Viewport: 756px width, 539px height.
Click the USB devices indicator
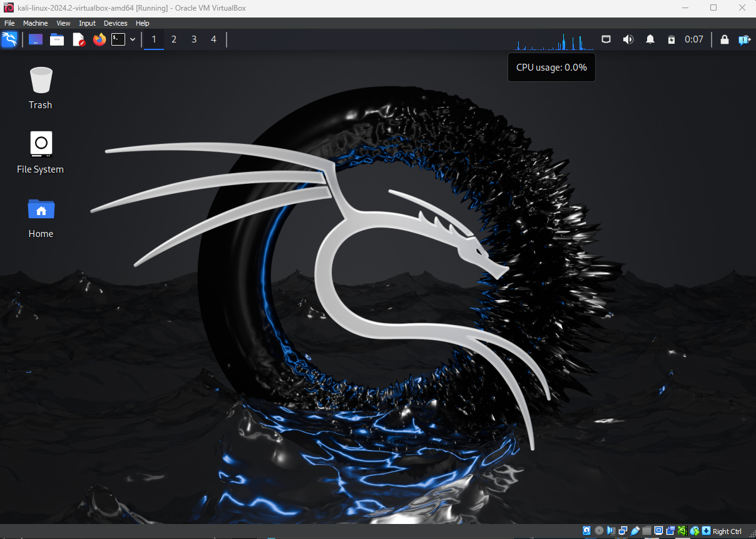(635, 531)
